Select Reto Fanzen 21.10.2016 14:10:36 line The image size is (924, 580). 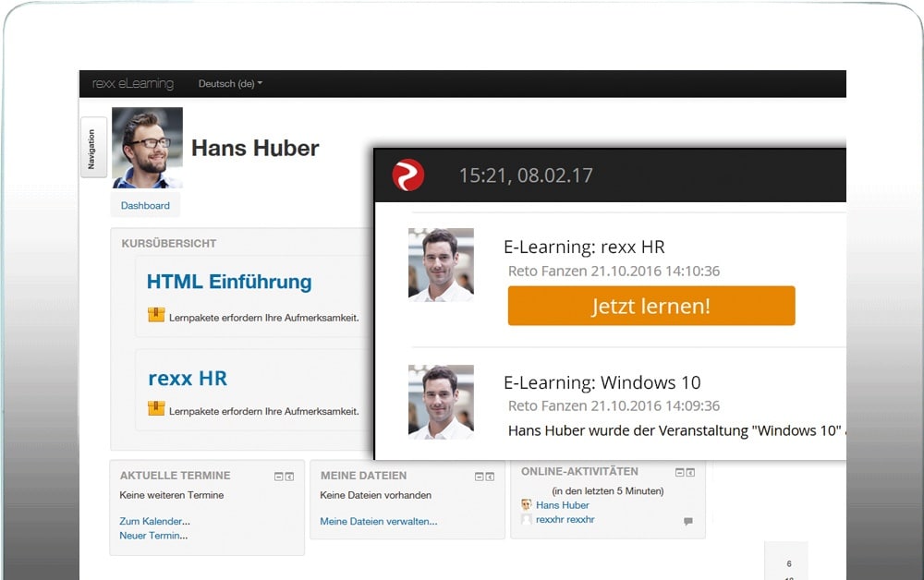click(x=614, y=271)
